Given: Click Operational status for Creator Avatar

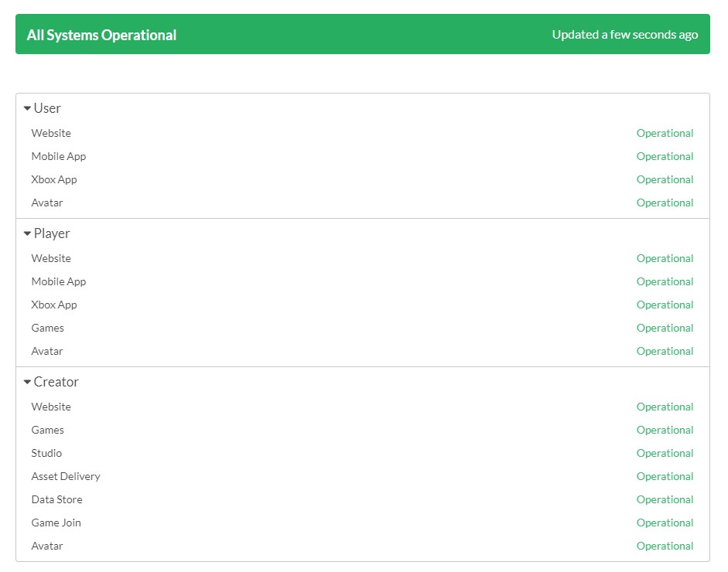Looking at the screenshot, I should 665,546.
